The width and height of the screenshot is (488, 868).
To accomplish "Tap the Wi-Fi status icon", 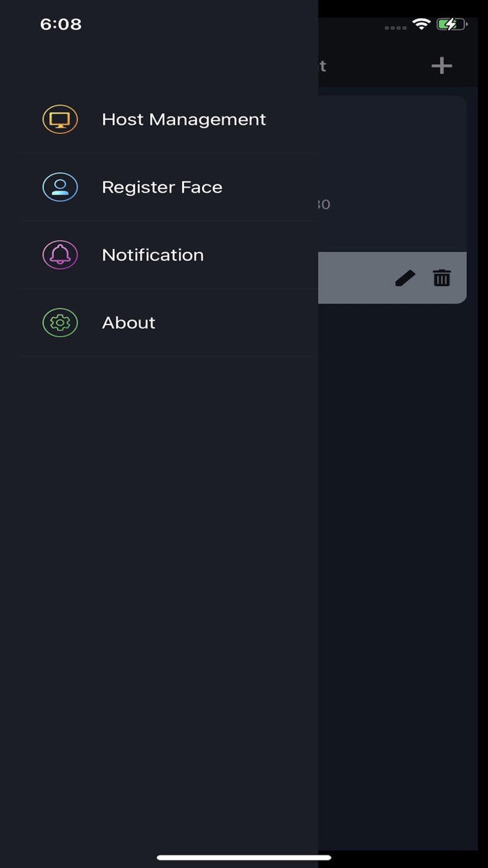I will (421, 23).
